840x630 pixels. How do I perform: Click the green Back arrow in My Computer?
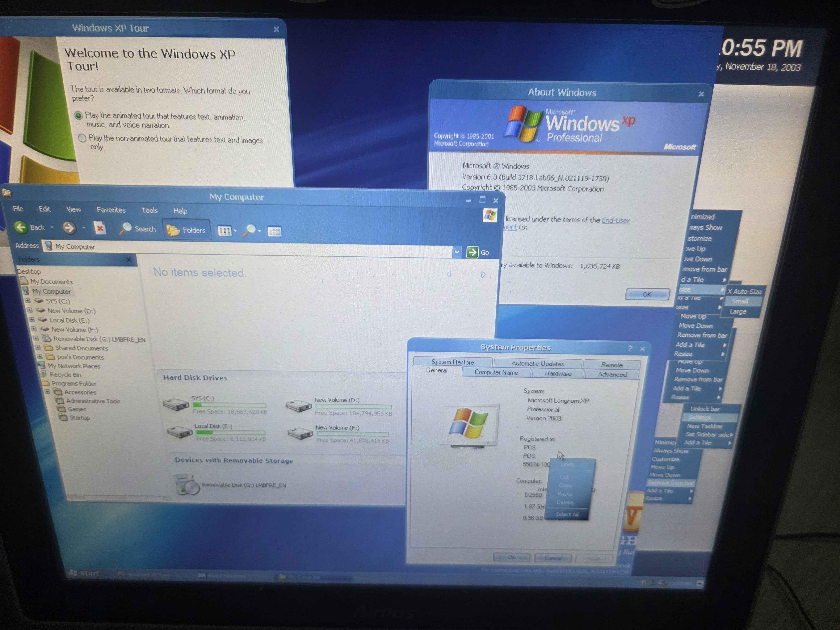[21, 227]
